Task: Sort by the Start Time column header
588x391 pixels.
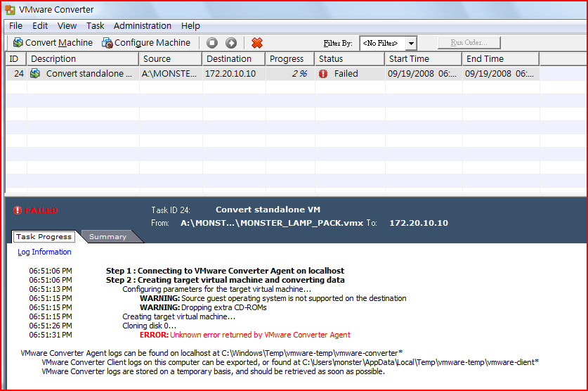Action: coord(424,59)
